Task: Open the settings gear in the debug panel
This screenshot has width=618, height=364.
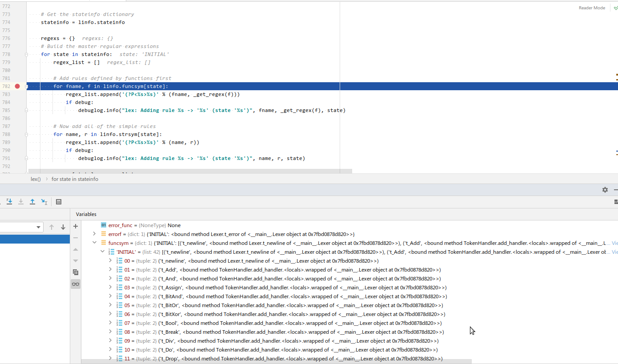Action: tap(605, 189)
